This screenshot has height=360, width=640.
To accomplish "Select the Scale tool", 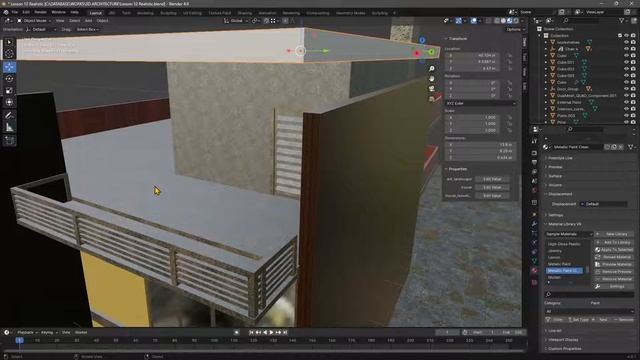I will [x=9, y=91].
